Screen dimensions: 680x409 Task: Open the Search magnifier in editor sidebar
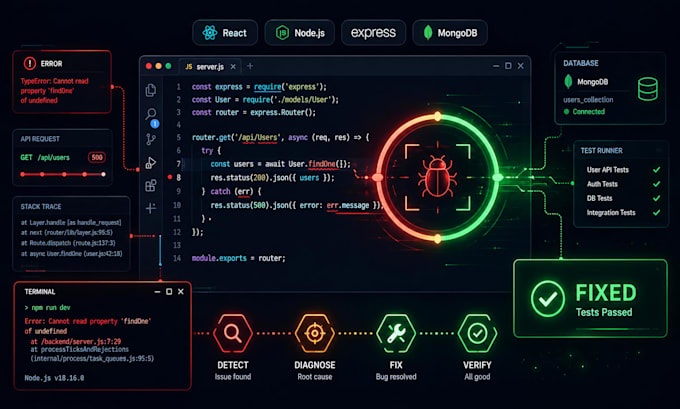(x=150, y=114)
